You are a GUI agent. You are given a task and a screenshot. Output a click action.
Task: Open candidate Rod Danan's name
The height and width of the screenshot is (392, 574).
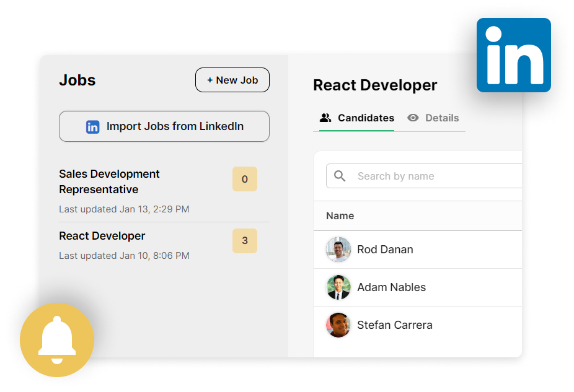pos(385,250)
